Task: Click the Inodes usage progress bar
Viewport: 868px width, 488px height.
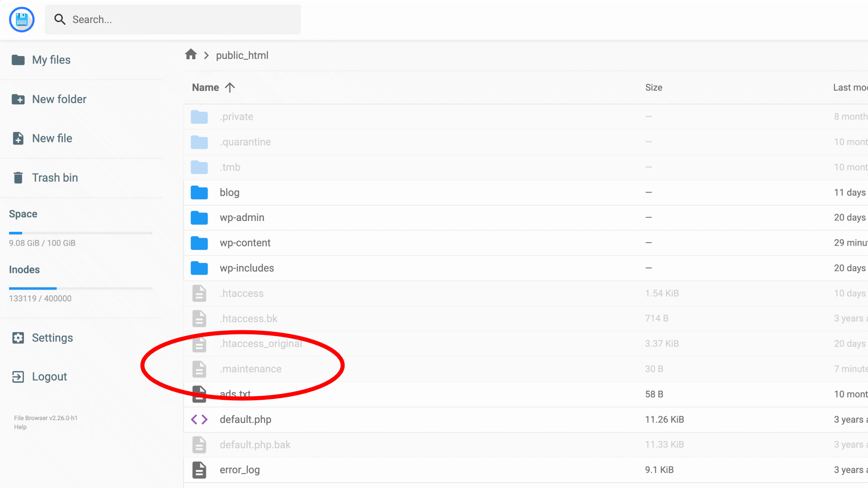Action: pos(80,288)
